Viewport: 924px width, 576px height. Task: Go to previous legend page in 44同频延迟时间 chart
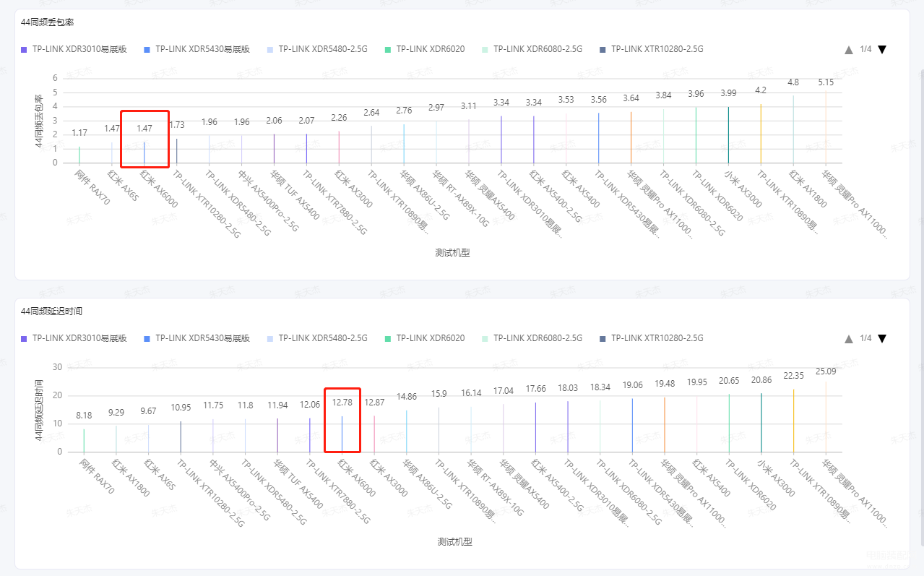point(849,339)
